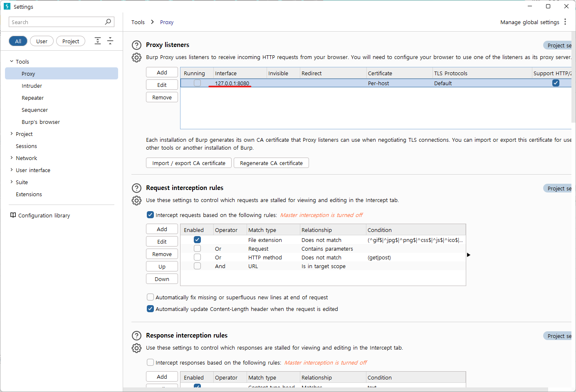Viewport: 576px width, 392px height.
Task: Open gear options for Response interception rules
Action: coord(136,348)
